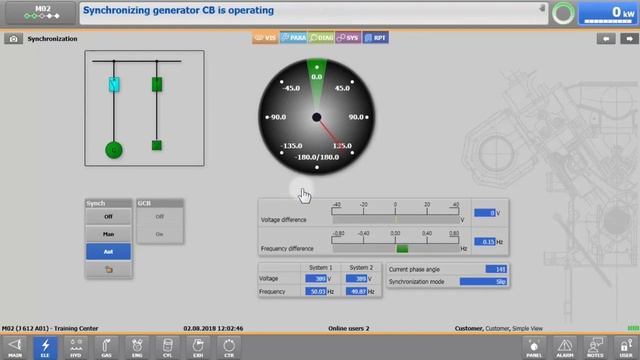Viewport: 640px width, 360px height.
Task: Click the pin icon in message bar
Action: pos(542,8)
